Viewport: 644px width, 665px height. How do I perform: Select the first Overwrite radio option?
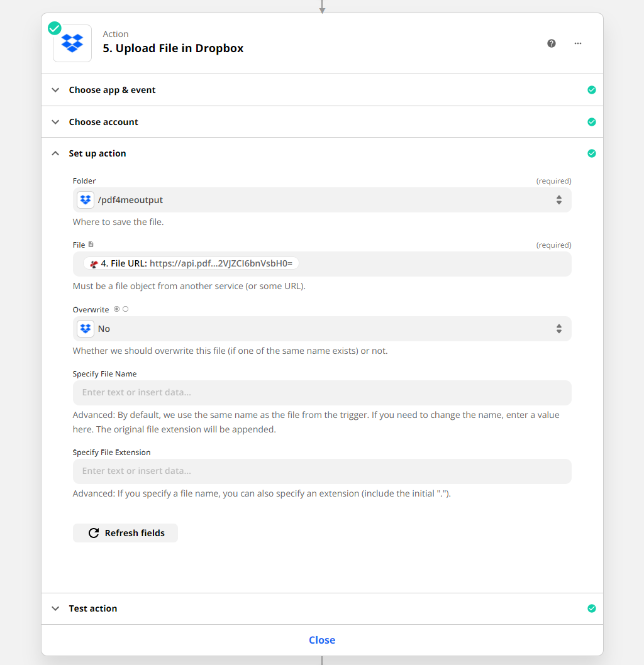click(x=116, y=309)
